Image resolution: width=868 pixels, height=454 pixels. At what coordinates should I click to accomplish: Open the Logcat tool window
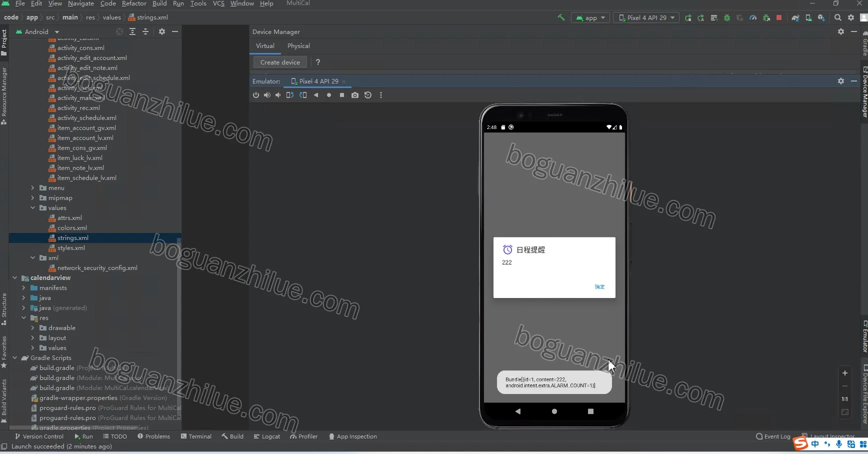267,436
